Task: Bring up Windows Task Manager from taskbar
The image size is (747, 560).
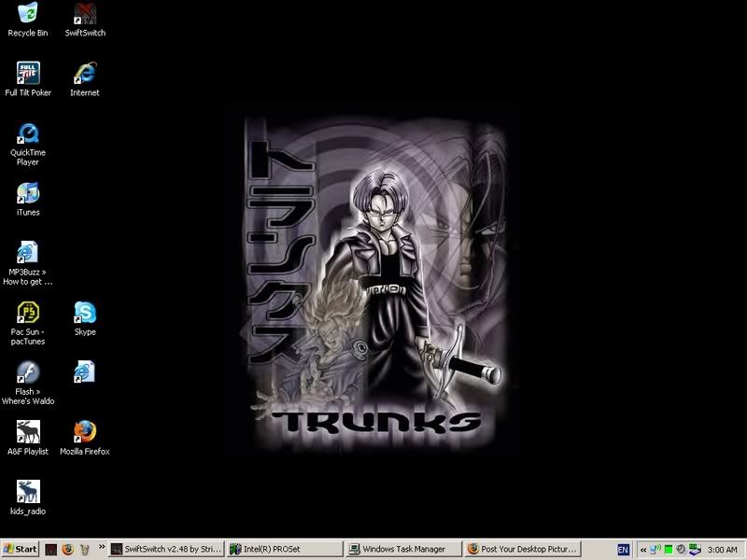Action: [x=404, y=549]
